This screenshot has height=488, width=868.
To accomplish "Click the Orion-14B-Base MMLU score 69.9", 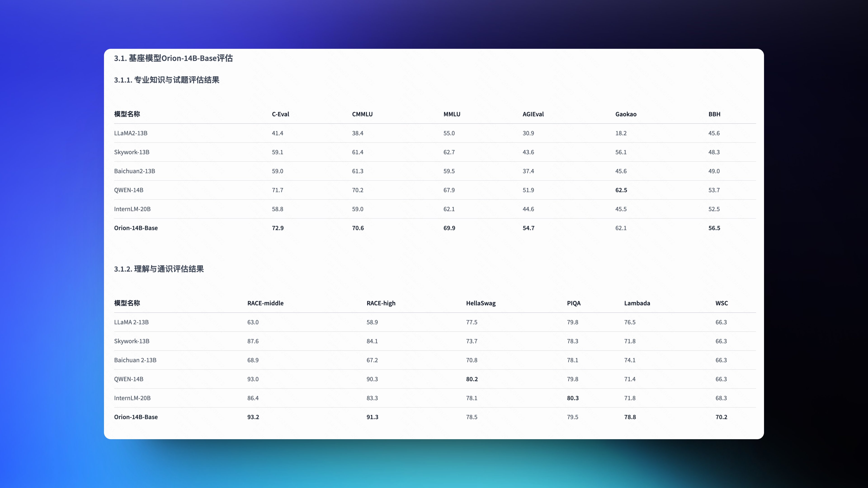I will tap(449, 228).
